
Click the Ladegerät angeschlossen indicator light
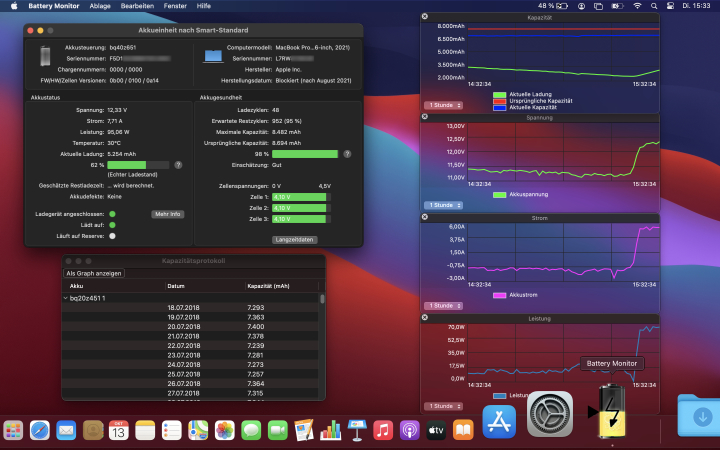(x=112, y=214)
